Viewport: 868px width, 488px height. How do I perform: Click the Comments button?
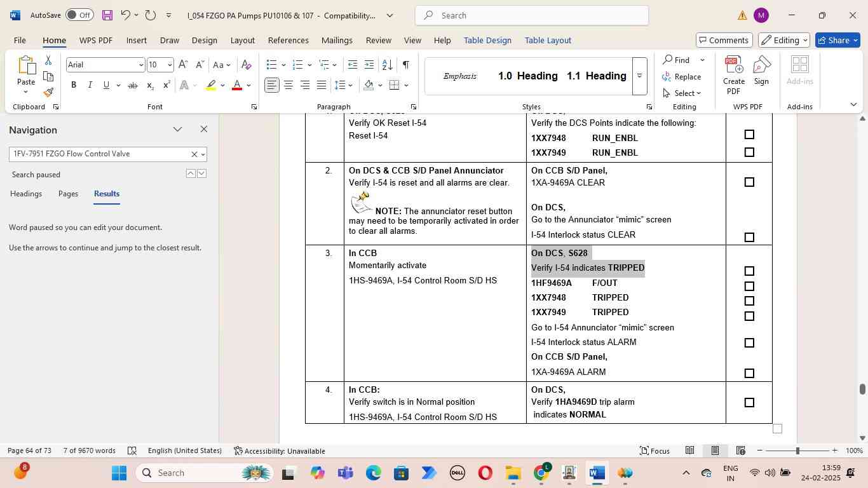coord(724,40)
